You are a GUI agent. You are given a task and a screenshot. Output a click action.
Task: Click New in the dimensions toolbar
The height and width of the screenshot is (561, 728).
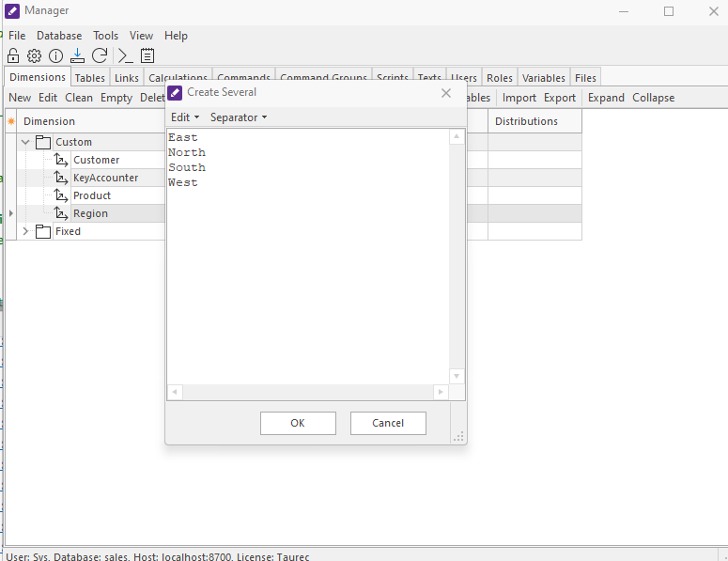pyautogui.click(x=20, y=98)
